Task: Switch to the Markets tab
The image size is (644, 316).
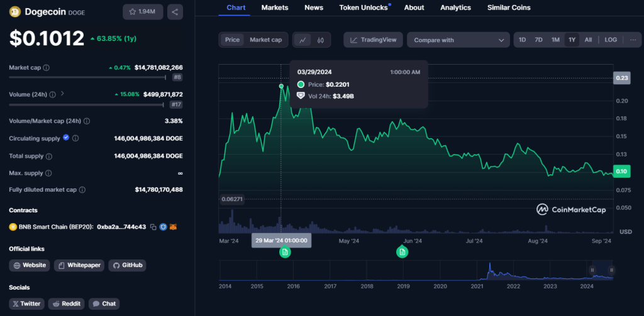Action: [274, 8]
